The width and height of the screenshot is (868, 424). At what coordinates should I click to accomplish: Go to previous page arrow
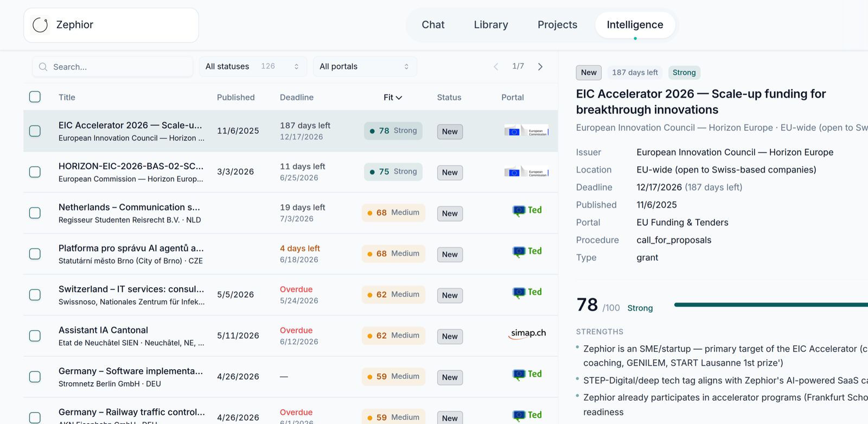496,67
